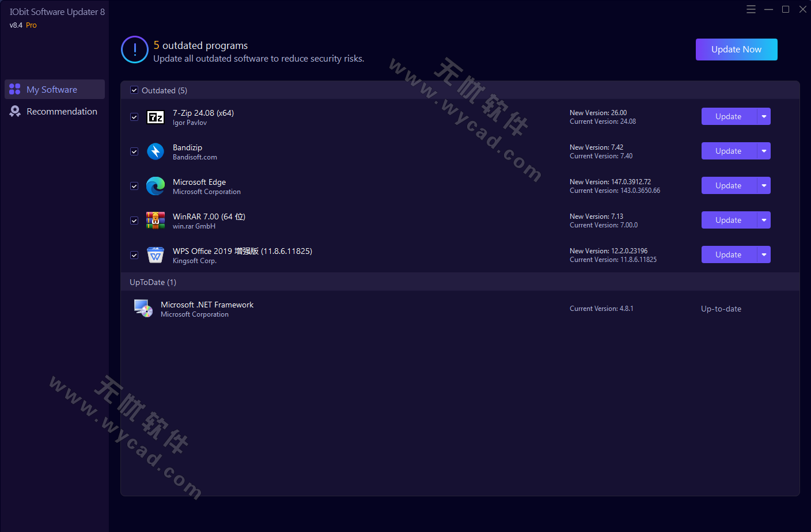The width and height of the screenshot is (811, 532).
Task: Click the Microsoft Edge icon
Action: 156,186
